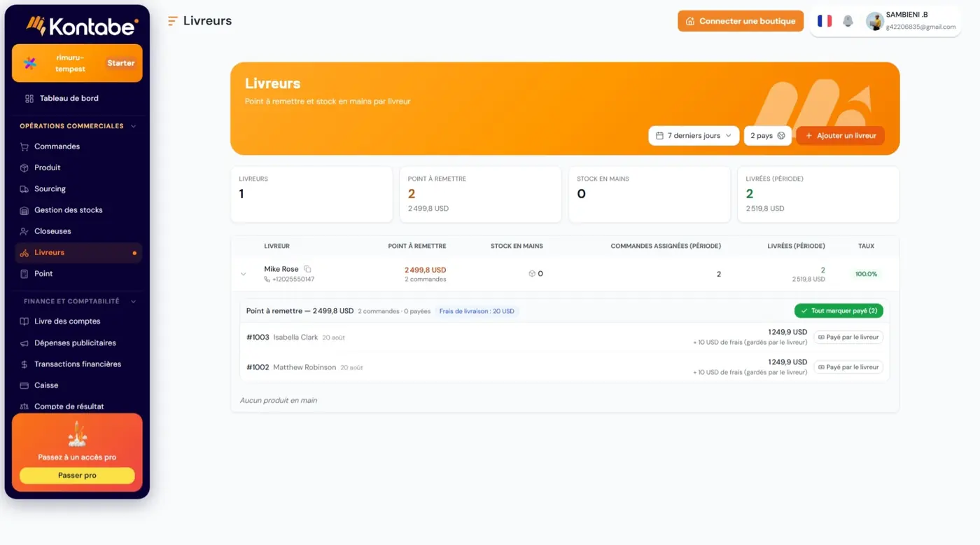Click the Closeuses person icon in sidebar
This screenshot has height=545, width=980.
[x=24, y=231]
